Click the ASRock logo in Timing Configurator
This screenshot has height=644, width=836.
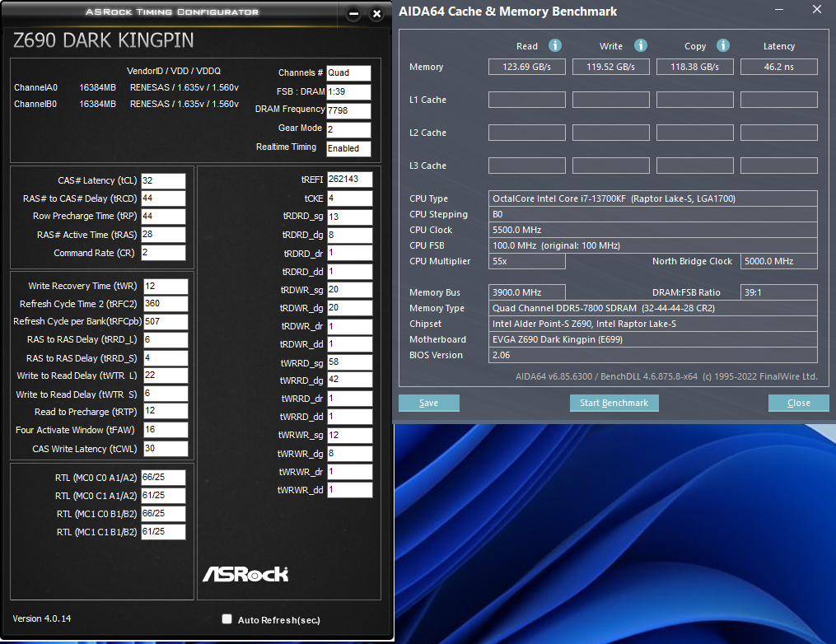click(x=245, y=574)
